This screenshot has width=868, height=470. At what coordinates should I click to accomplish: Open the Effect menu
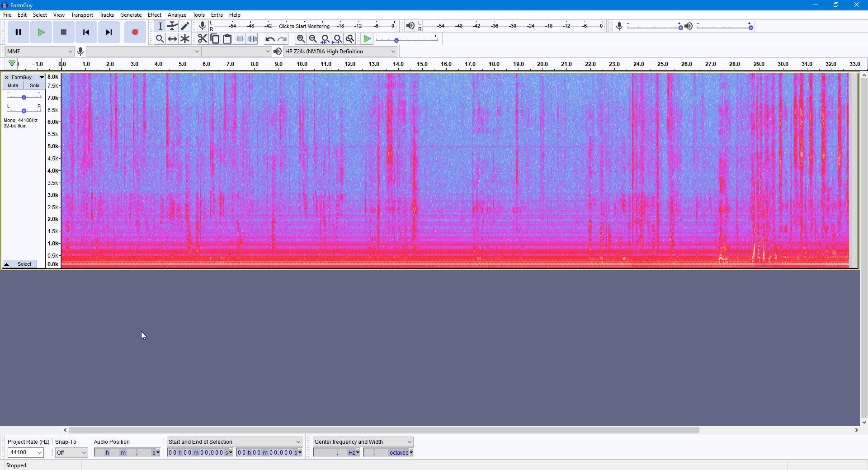[x=154, y=15]
